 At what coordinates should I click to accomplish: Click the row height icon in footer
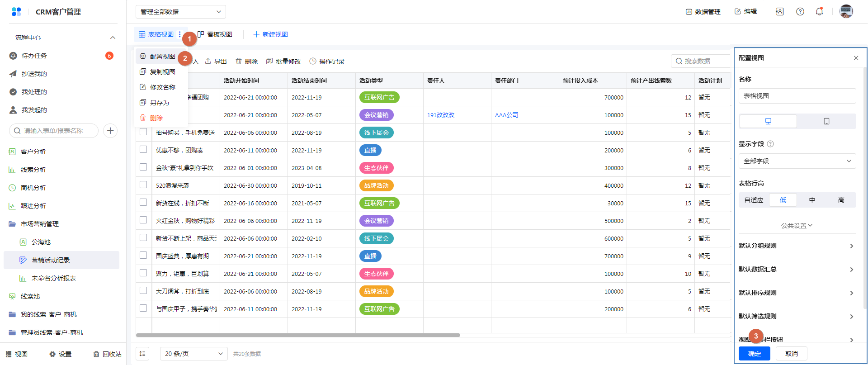[142, 354]
